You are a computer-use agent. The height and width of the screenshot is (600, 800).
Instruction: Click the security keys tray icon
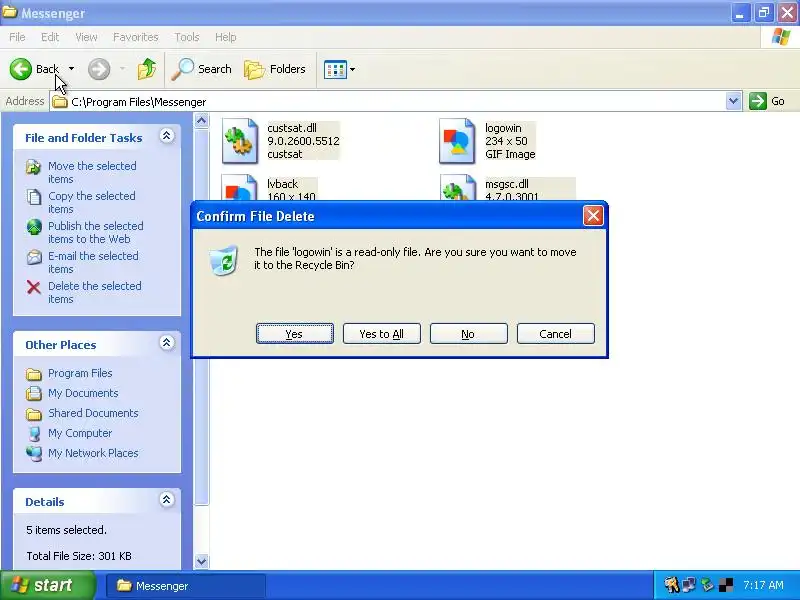click(671, 585)
